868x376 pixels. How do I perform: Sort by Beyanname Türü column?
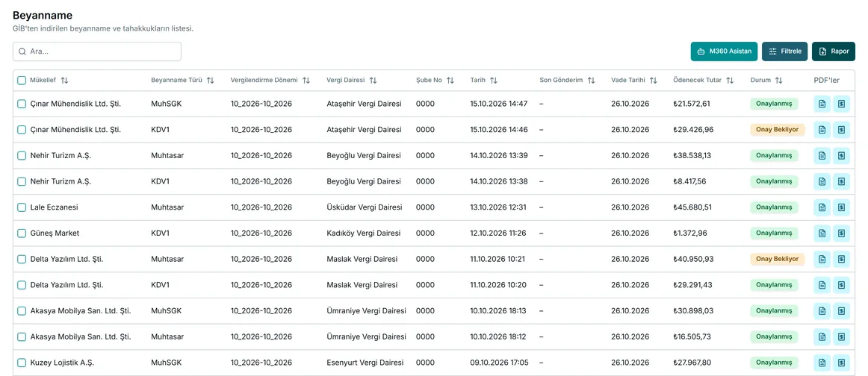coord(211,80)
